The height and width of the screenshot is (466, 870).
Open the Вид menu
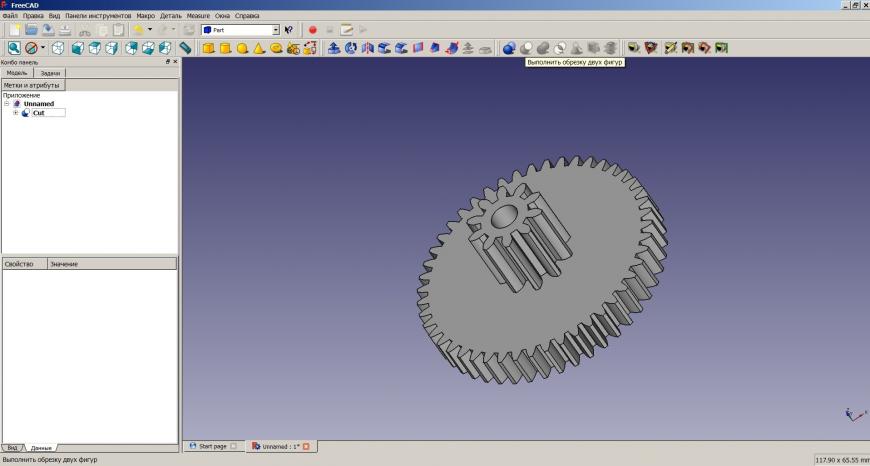(54, 16)
